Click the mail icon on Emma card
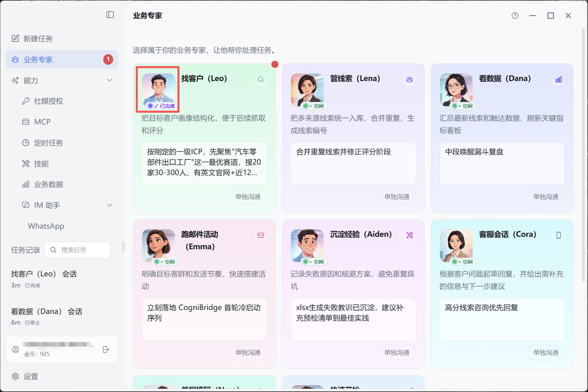Image resolution: width=588 pixels, height=392 pixels. point(261,235)
